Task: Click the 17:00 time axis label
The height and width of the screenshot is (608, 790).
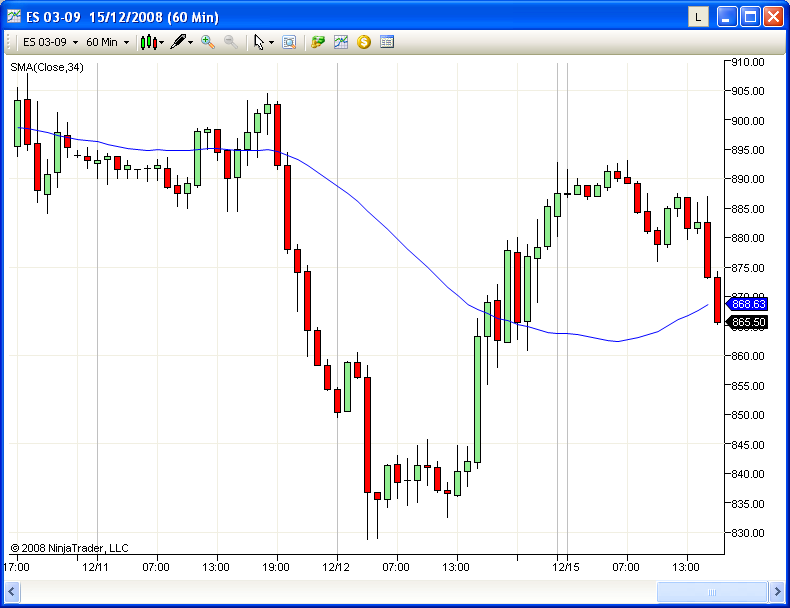Action: [x=17, y=567]
